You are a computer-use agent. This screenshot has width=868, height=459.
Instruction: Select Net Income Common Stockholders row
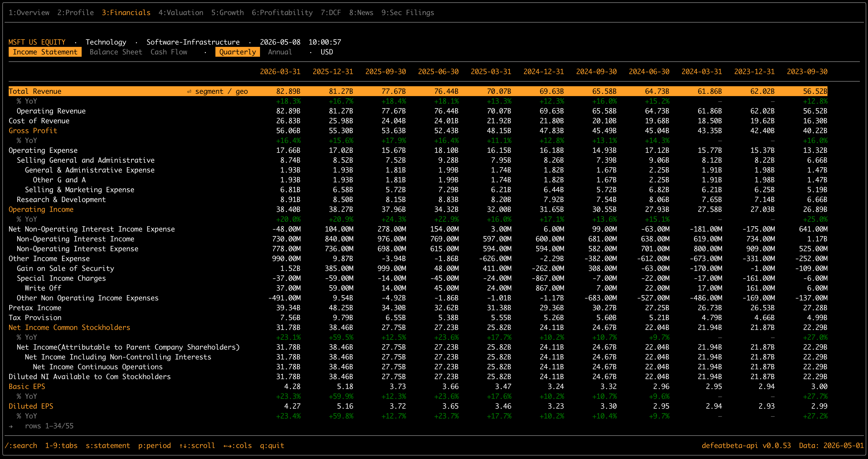(x=69, y=327)
